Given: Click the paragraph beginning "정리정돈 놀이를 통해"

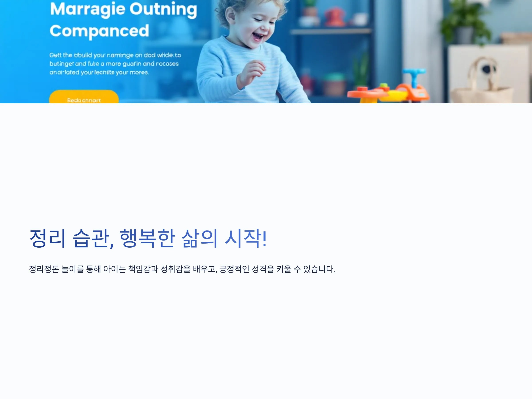Looking at the screenshot, I should [182, 269].
